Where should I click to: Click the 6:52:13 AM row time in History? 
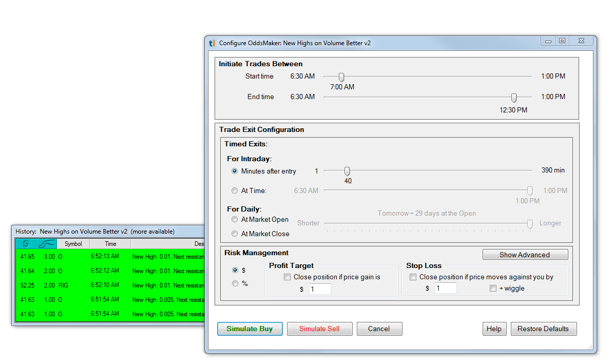tap(105, 256)
